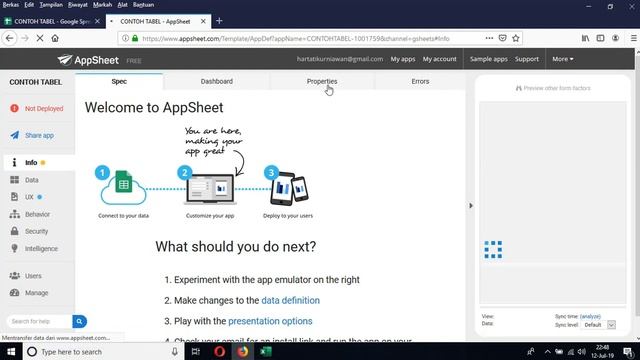Go to the browser home page

[55, 38]
